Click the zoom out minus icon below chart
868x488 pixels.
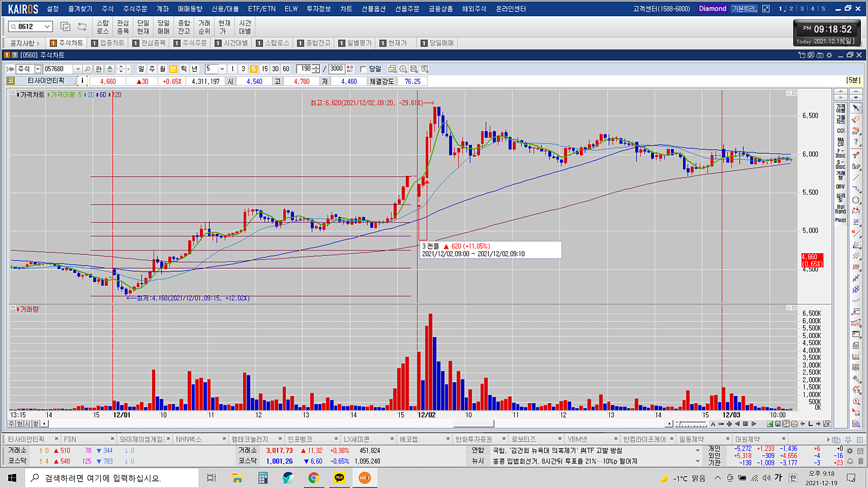tap(721, 423)
